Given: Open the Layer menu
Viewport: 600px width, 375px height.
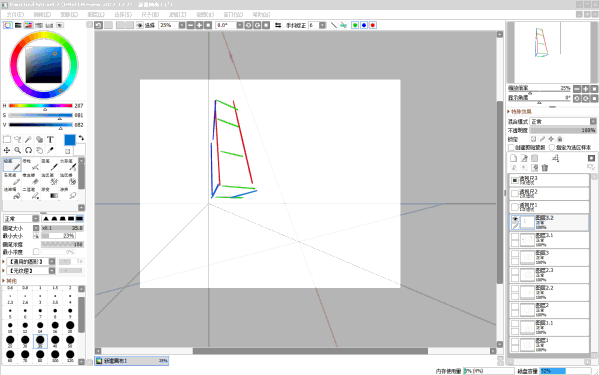Looking at the screenshot, I should [96, 15].
